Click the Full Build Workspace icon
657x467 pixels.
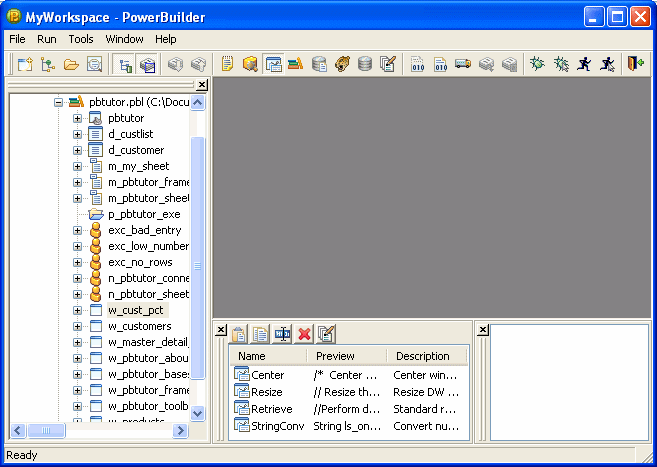click(x=440, y=64)
